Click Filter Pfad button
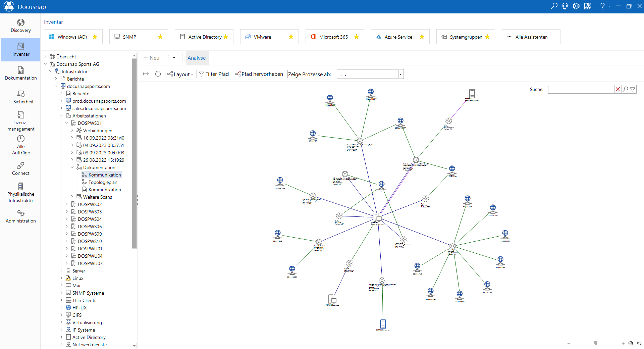 pyautogui.click(x=214, y=74)
